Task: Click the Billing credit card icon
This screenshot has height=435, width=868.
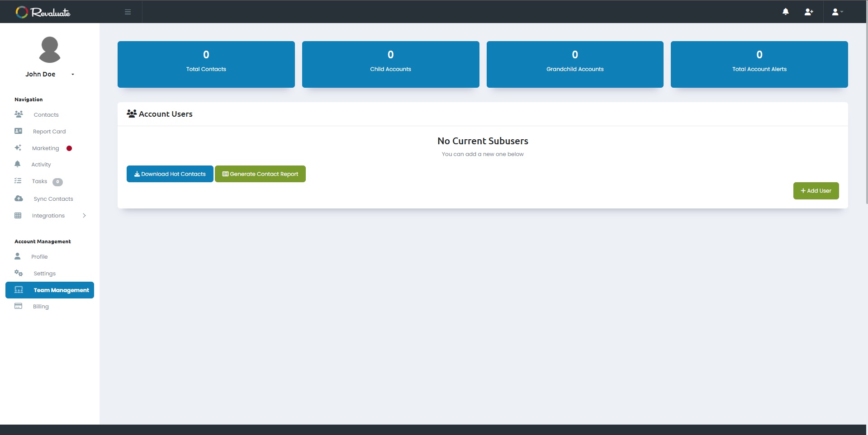Action: pos(18,306)
